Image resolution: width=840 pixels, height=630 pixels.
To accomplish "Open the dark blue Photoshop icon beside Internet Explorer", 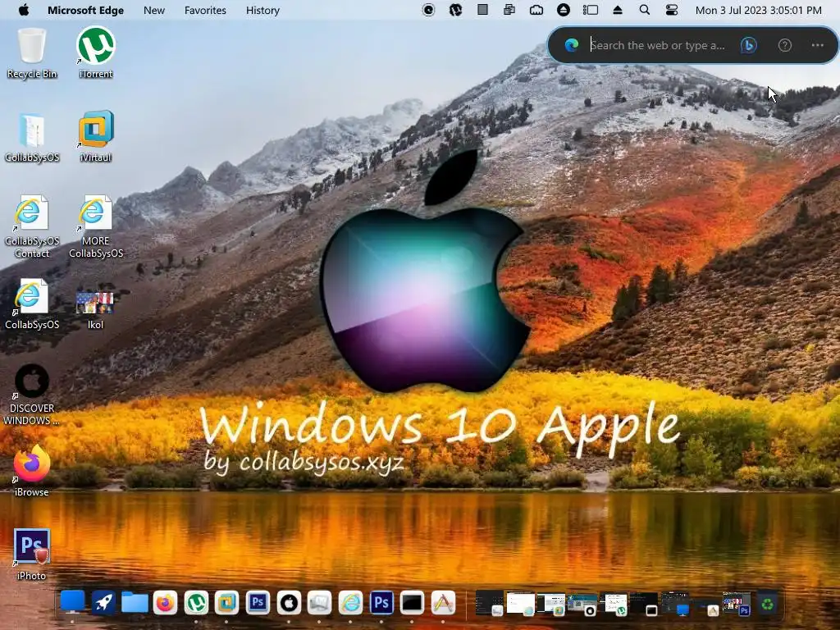I will coord(381,603).
